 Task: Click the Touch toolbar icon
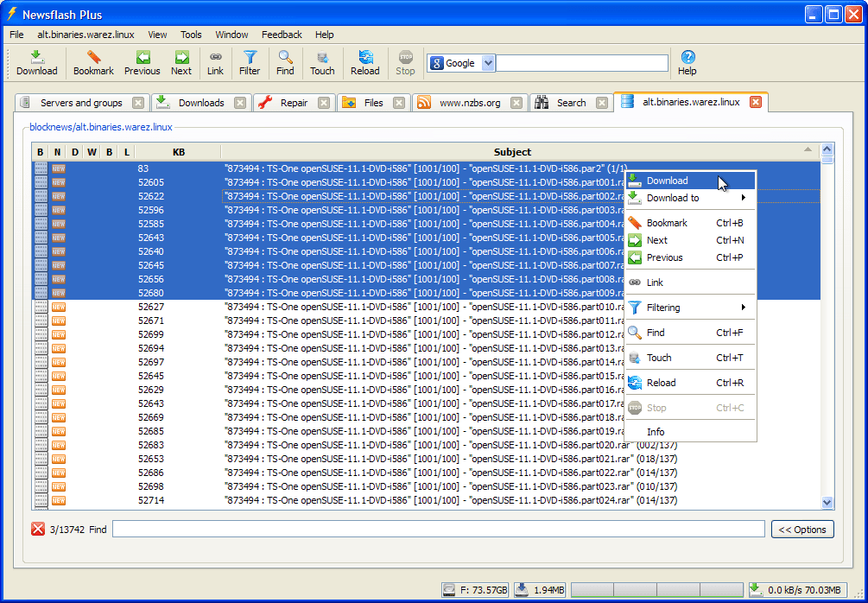coord(322,58)
